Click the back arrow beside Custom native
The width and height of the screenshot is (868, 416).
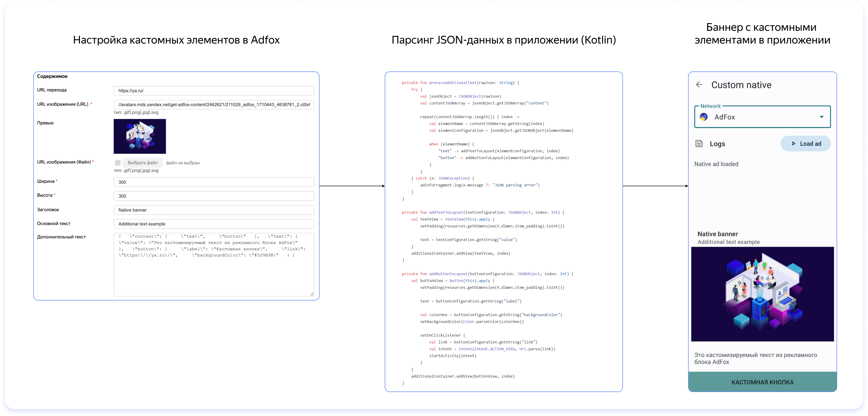(699, 85)
